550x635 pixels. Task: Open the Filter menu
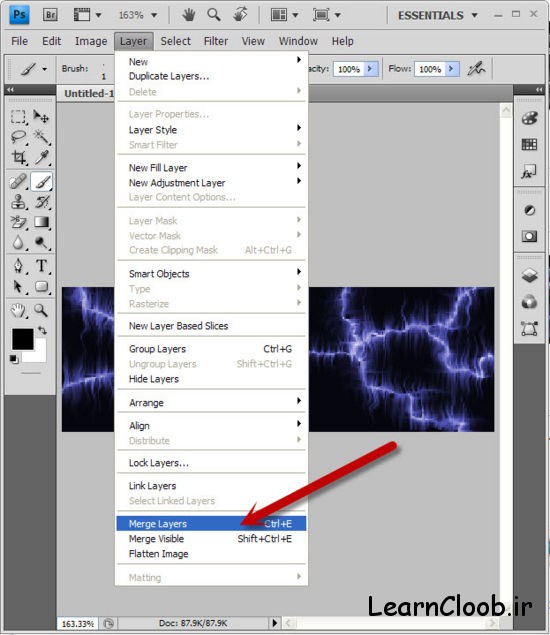(x=216, y=41)
